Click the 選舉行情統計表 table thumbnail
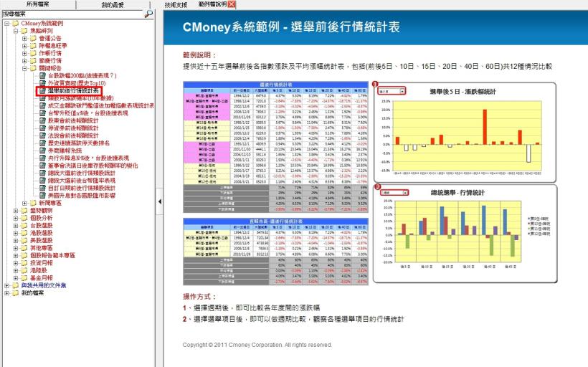588x367 pixels. (275, 147)
